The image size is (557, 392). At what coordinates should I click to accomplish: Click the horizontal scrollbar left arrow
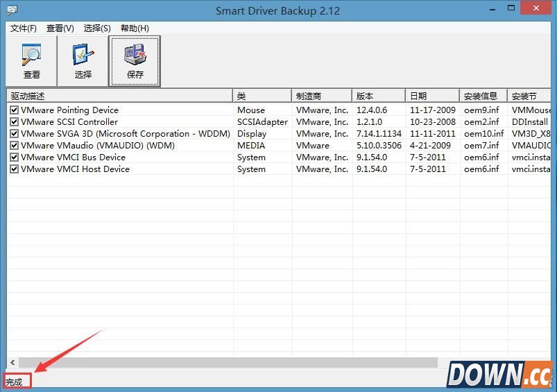point(12,363)
